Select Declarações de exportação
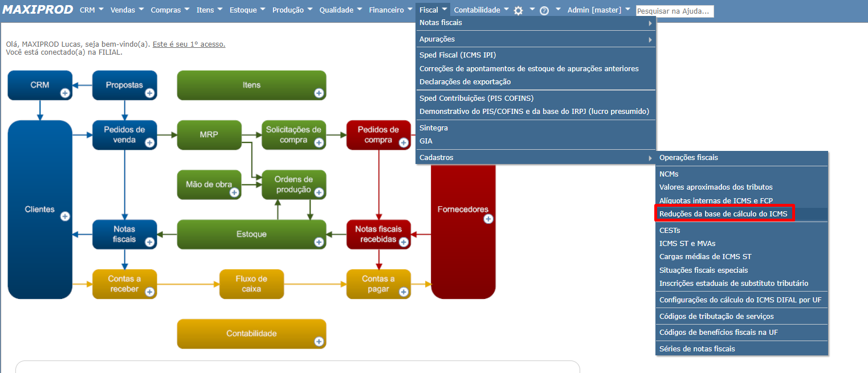 click(536, 81)
